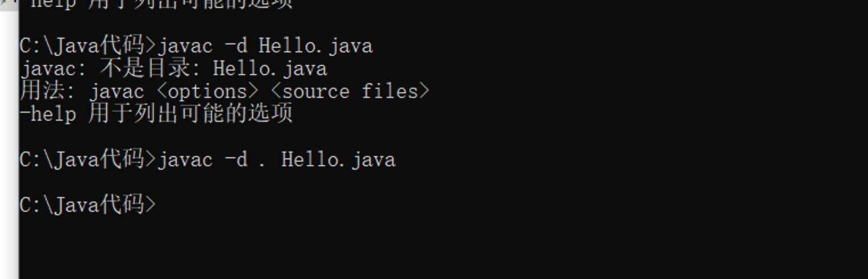Click the -d flag in the first command
Image resolution: width=868 pixels, height=279 pixels.
pyautogui.click(x=236, y=46)
